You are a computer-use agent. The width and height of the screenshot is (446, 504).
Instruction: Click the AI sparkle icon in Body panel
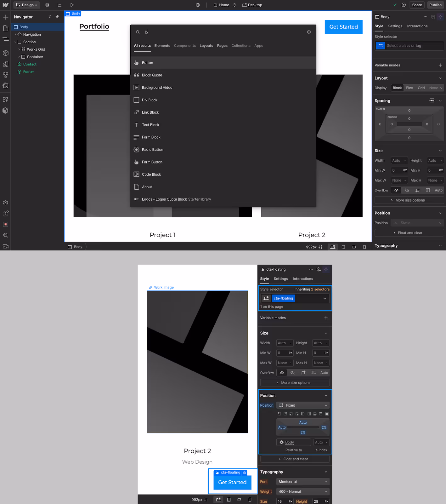[x=440, y=17]
